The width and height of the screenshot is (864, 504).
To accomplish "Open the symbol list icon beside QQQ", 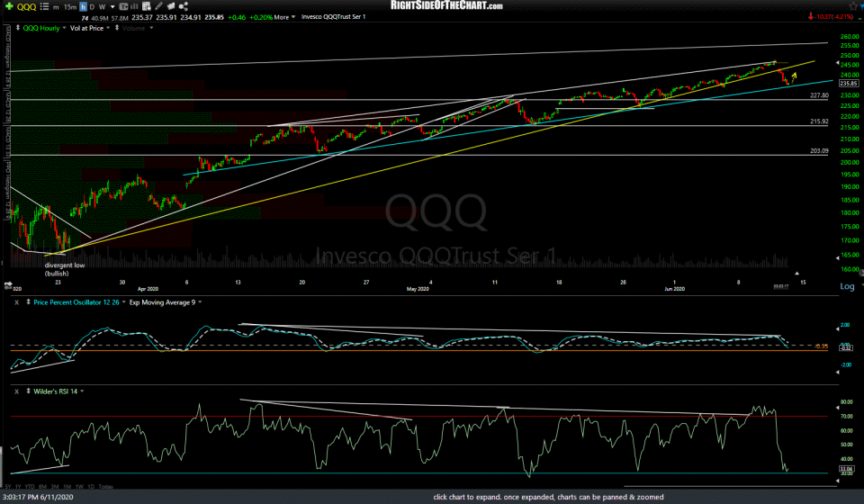I will click(44, 6).
